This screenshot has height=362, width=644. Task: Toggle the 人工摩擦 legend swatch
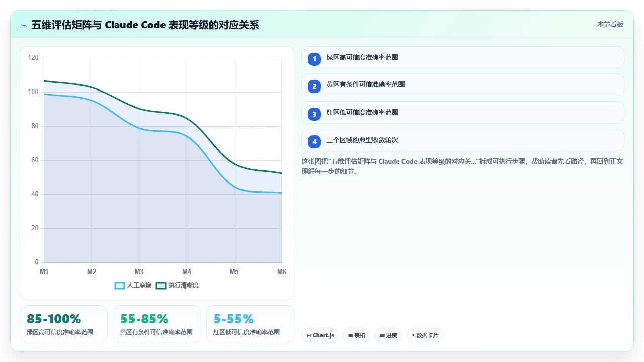coord(120,285)
